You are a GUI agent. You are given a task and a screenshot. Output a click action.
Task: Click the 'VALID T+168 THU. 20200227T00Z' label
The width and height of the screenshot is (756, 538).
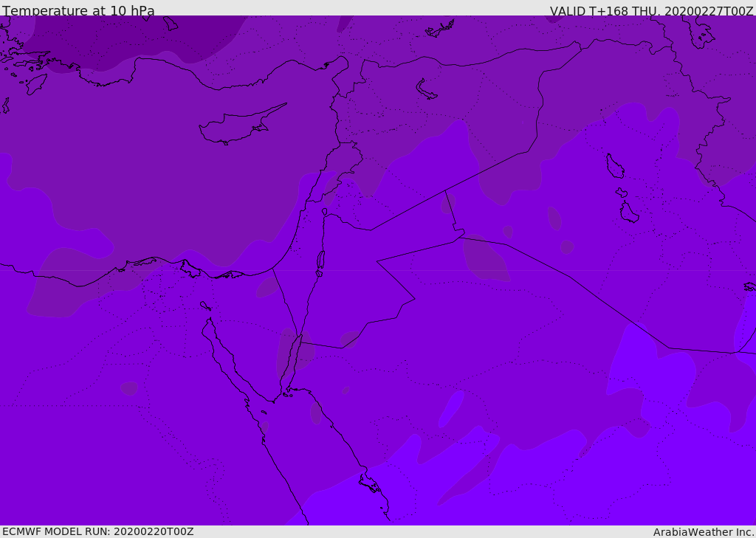coord(651,10)
